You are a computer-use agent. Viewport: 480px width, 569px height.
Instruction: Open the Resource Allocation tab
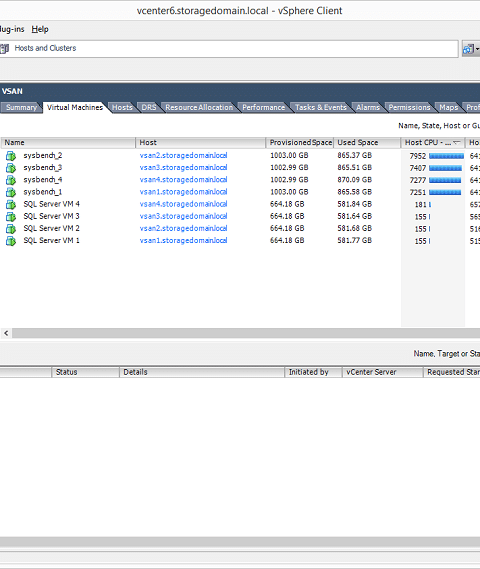(x=199, y=107)
